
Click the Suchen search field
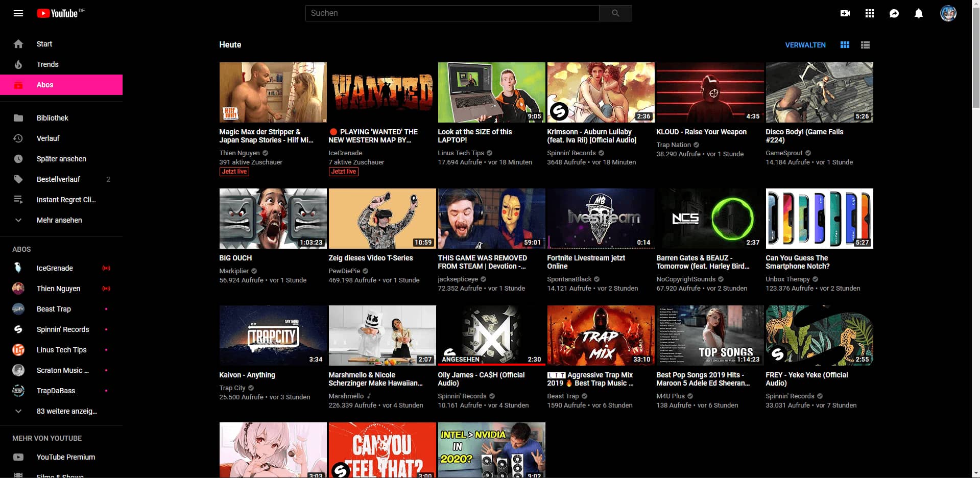[452, 13]
